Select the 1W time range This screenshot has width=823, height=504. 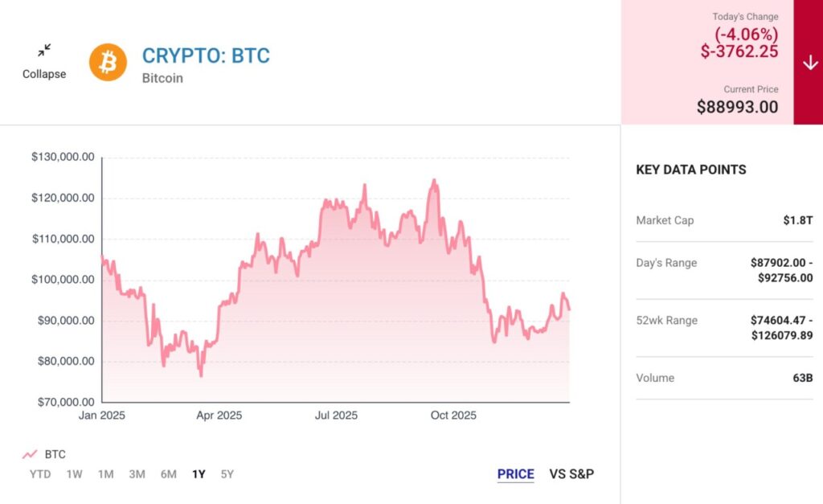pos(74,474)
